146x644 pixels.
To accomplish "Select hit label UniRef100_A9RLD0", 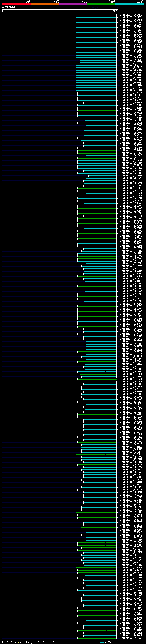I will [131, 72].
